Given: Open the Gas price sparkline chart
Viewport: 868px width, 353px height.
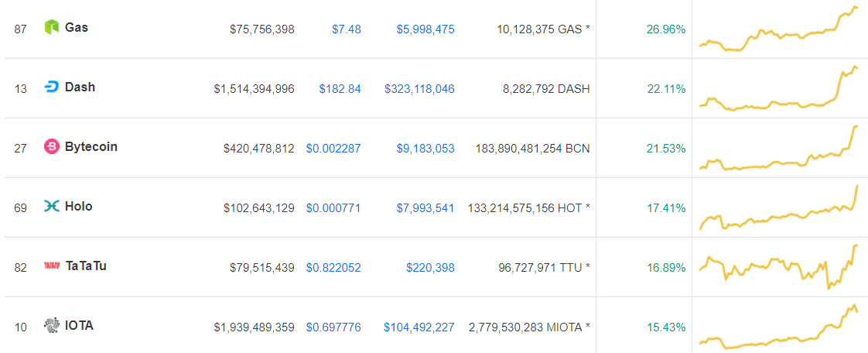Looking at the screenshot, I should pos(779,29).
